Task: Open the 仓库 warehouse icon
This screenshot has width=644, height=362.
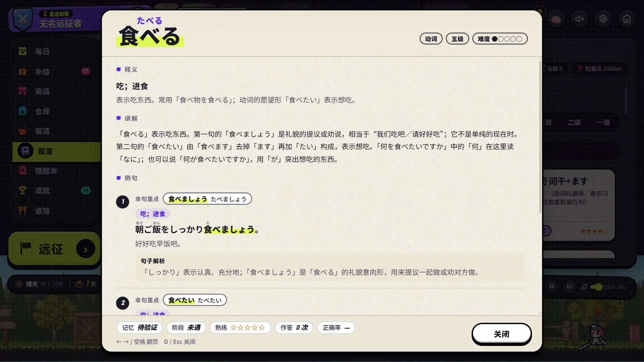Action: coord(22,111)
